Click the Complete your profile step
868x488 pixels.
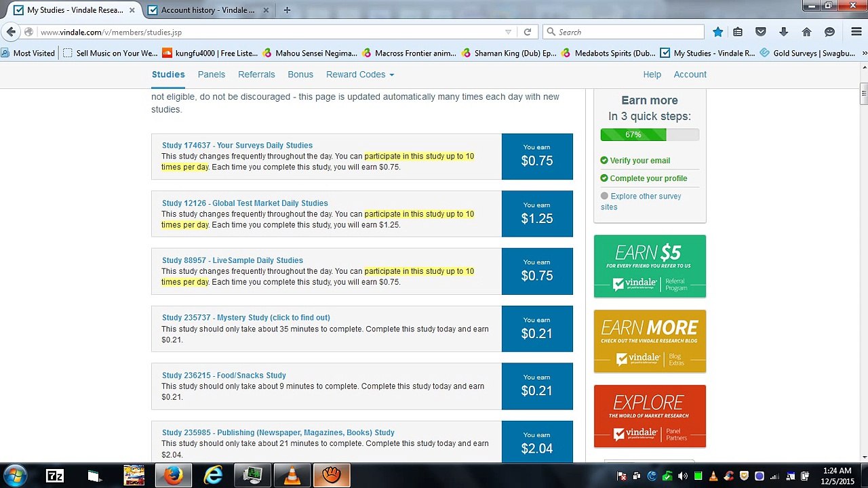(644, 178)
